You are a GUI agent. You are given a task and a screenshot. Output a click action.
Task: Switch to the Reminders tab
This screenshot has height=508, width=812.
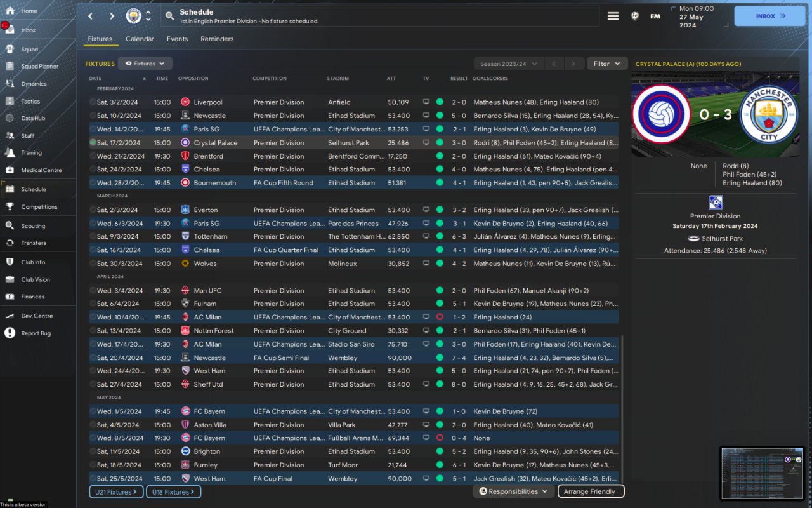[x=217, y=39]
